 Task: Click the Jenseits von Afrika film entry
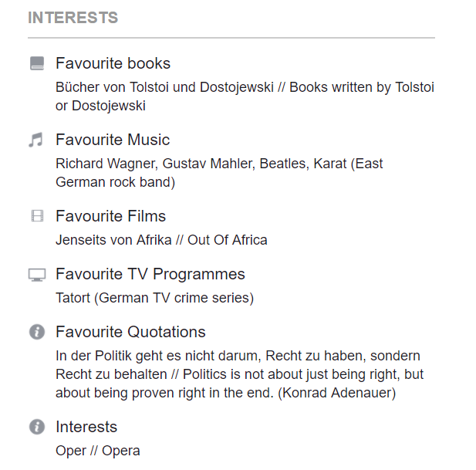161,240
